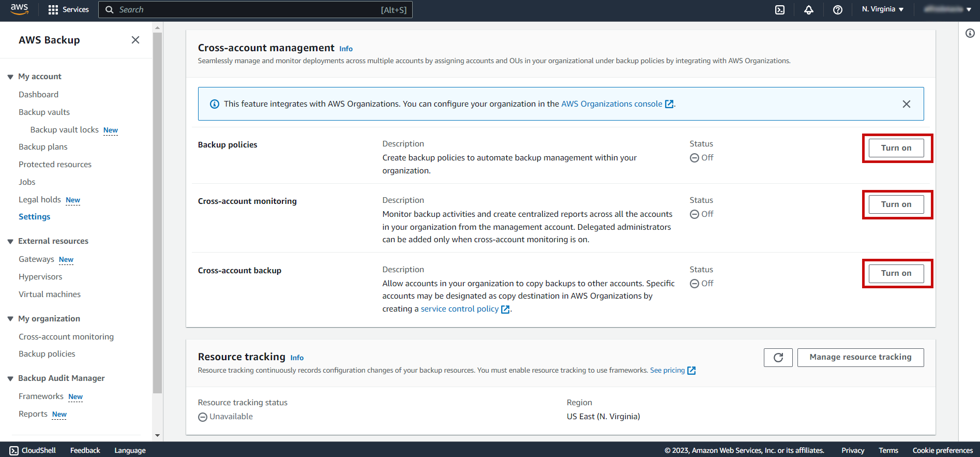Turn on Backup policies
The height and width of the screenshot is (457, 980).
[x=896, y=148]
